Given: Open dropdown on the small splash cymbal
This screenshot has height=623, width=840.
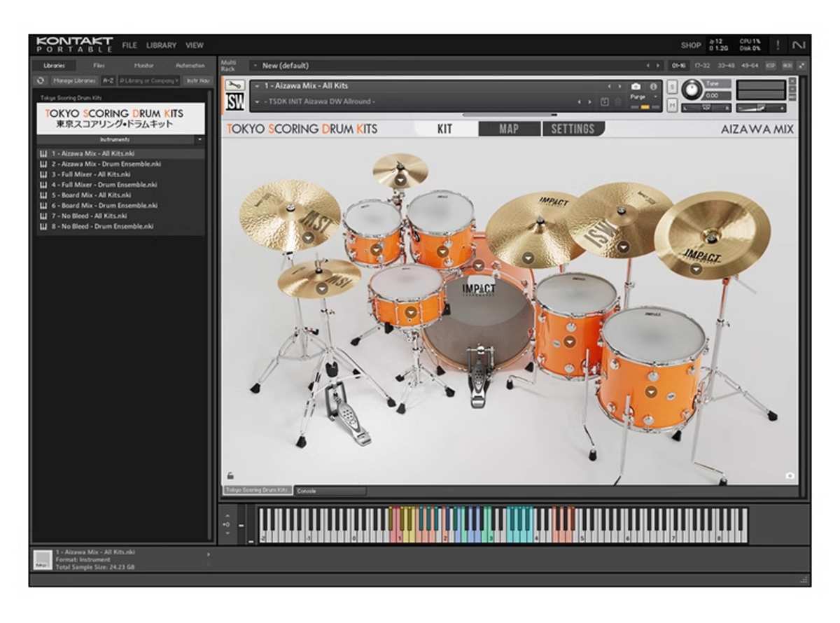Looking at the screenshot, I should pyautogui.click(x=400, y=180).
